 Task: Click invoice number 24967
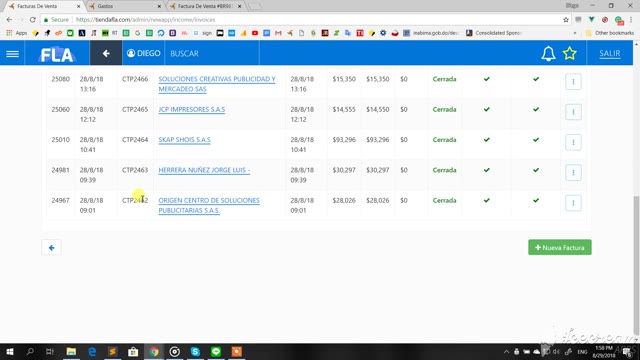60,200
